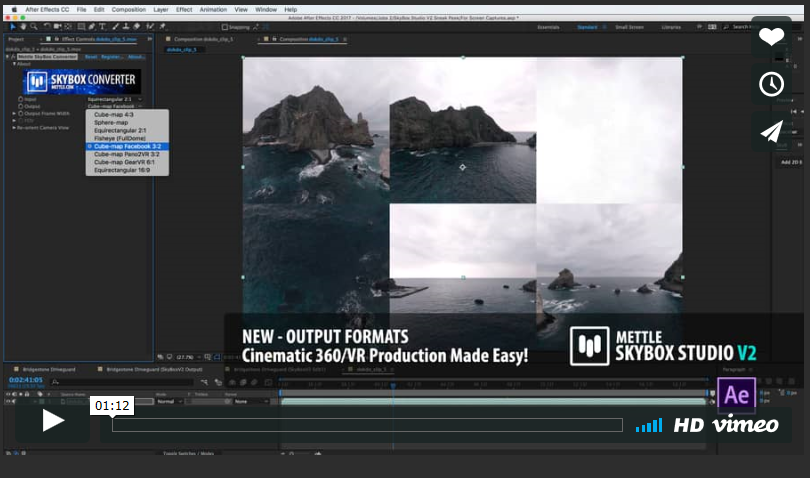Switch to the Project panel tab
The image size is (810, 478).
tap(16, 39)
